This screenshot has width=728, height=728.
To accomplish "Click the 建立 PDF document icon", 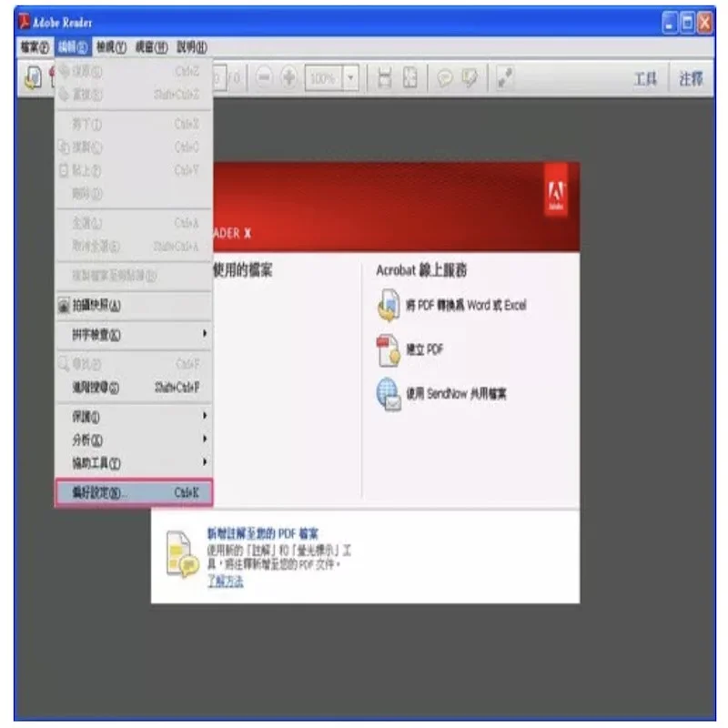I will tap(389, 350).
